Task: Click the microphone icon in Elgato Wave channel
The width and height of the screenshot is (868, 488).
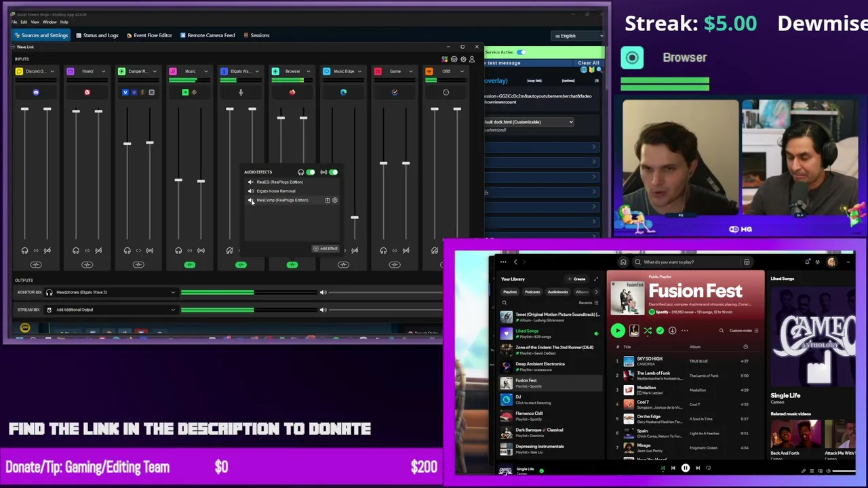Action: (241, 92)
